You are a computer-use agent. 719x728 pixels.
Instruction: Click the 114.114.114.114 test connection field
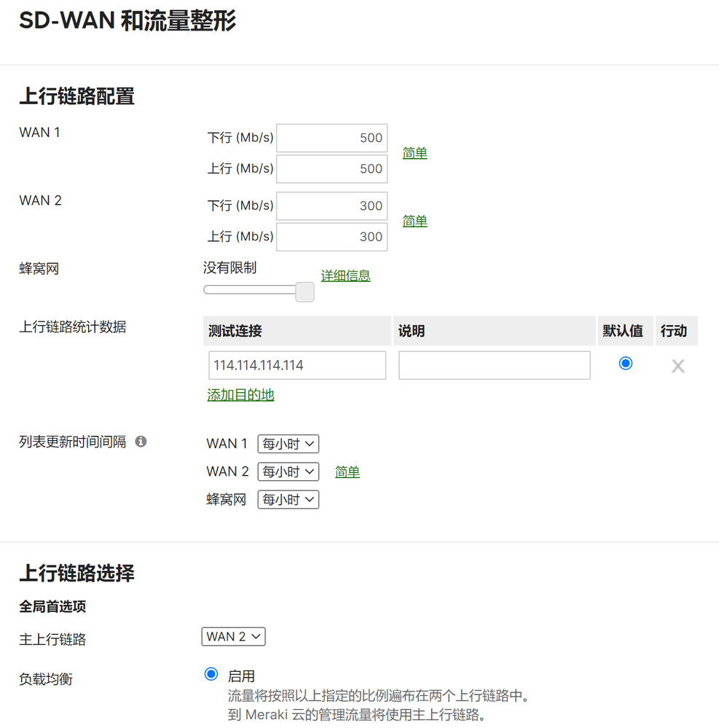coord(297,365)
